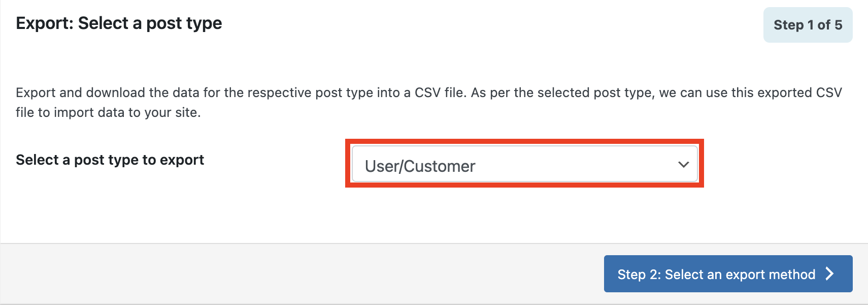Click 'post type' in the page heading
The width and height of the screenshot is (868, 305).
coord(184,24)
